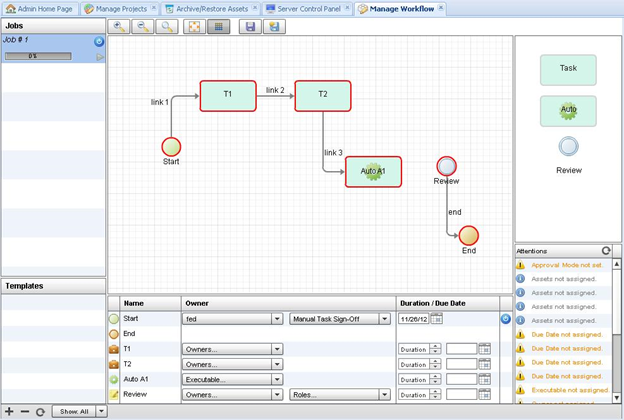Image resolution: width=624 pixels, height=420 pixels.
Task: Open the calendar picker for Start row
Action: tap(436, 318)
